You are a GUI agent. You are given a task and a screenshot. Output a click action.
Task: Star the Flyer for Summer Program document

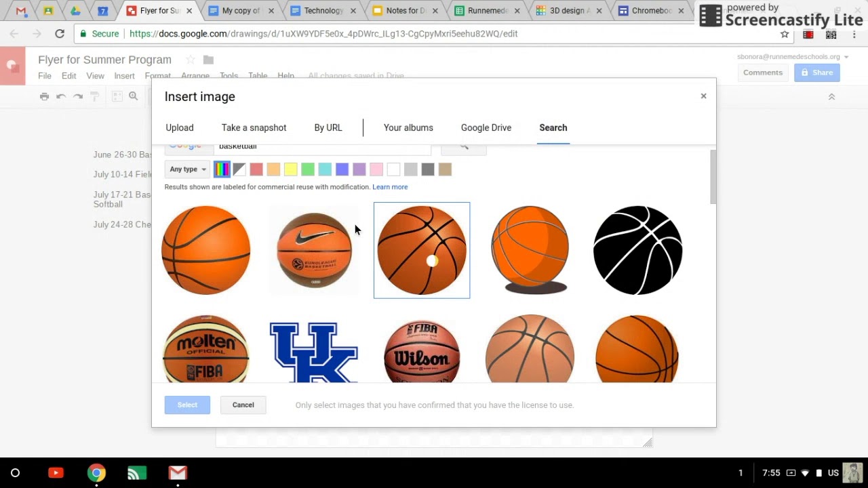(191, 60)
